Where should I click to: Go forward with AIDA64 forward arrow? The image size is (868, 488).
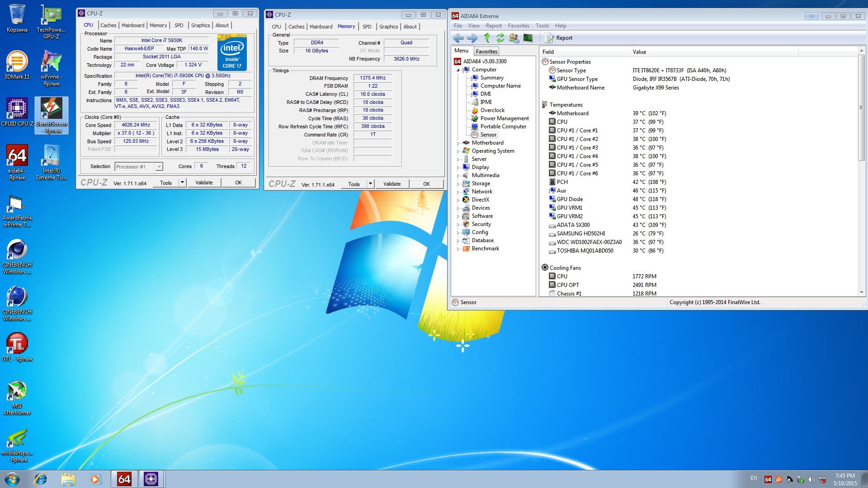click(x=472, y=38)
